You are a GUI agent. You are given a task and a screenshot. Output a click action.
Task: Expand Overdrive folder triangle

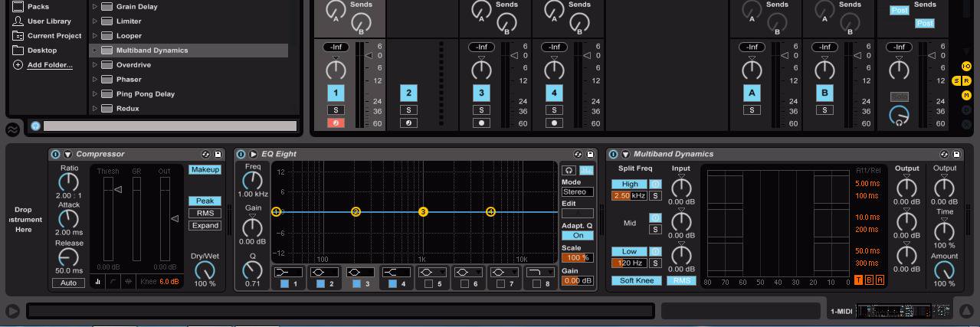point(95,65)
